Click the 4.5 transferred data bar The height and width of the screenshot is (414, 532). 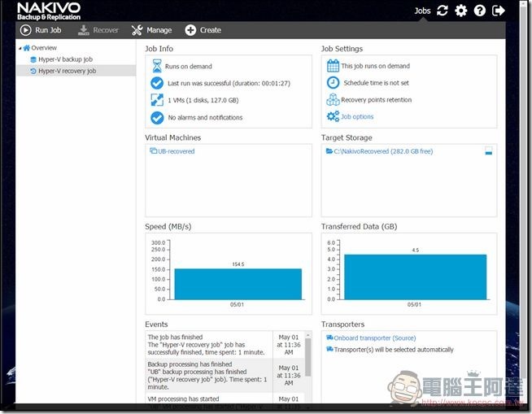(x=416, y=277)
